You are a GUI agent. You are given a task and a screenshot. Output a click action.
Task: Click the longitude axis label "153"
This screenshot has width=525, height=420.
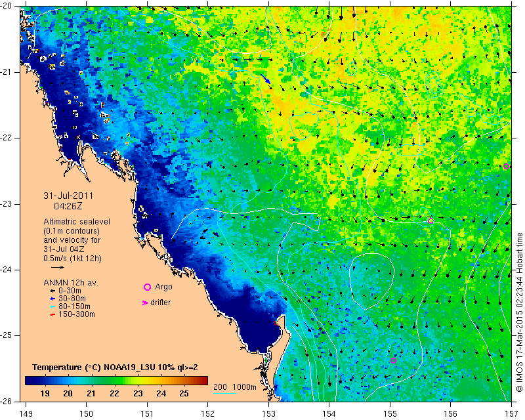point(268,414)
